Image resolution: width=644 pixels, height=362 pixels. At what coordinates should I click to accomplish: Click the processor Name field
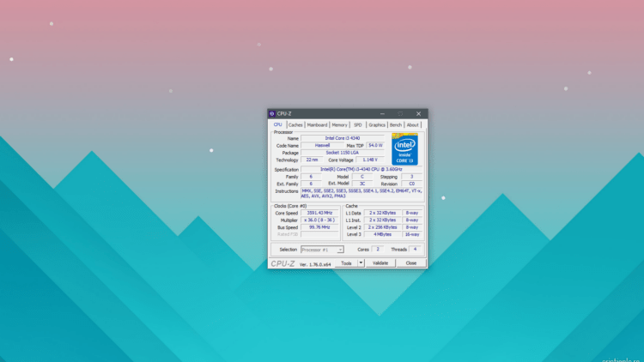click(x=343, y=138)
